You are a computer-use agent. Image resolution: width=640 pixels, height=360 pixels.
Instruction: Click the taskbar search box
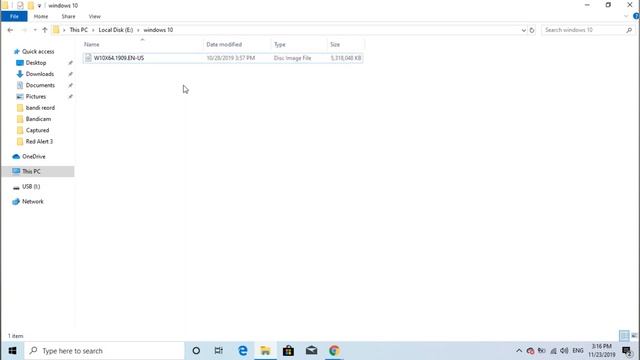coord(104,351)
